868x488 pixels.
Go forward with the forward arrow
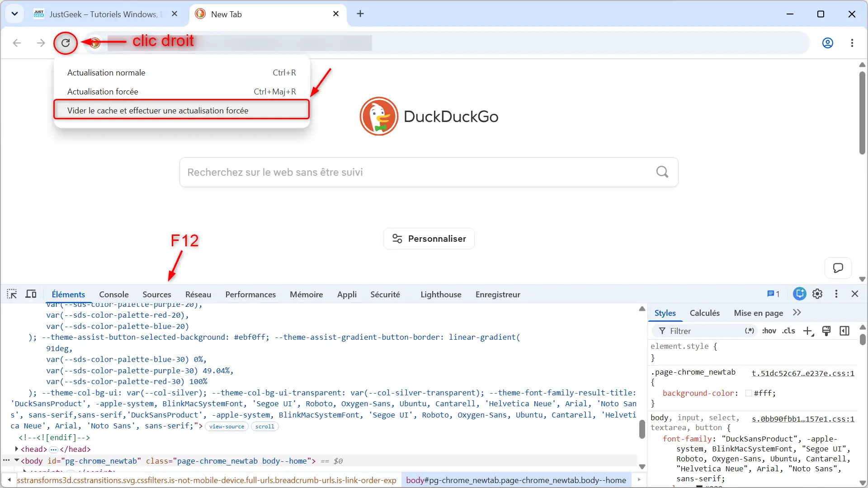tap(41, 43)
